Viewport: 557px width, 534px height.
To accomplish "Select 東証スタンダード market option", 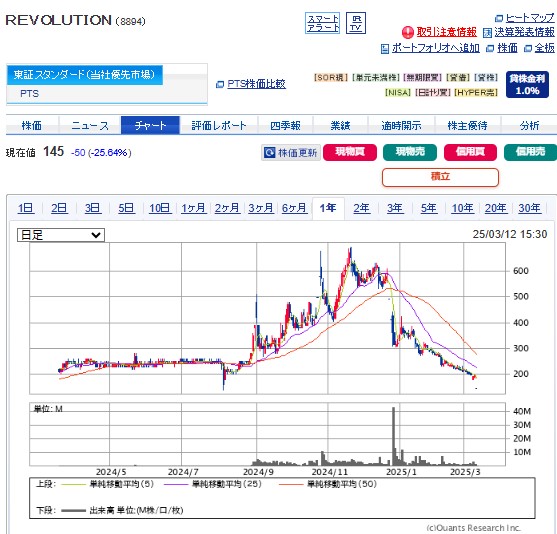I will tap(85, 75).
